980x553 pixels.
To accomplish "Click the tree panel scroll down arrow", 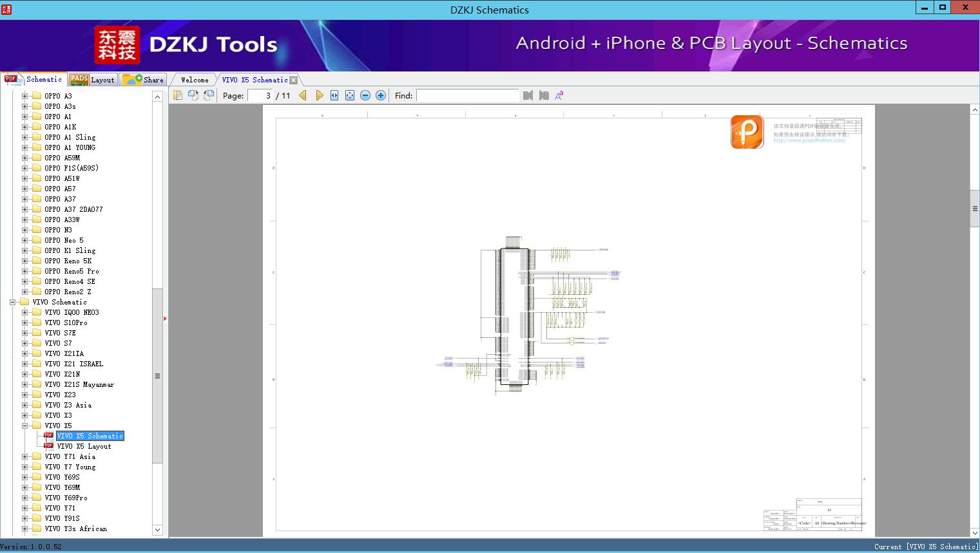I will click(157, 530).
